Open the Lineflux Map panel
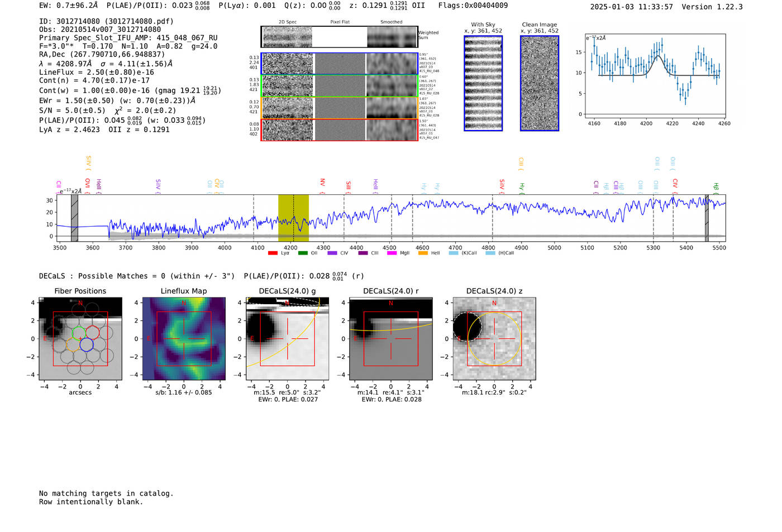 point(184,338)
